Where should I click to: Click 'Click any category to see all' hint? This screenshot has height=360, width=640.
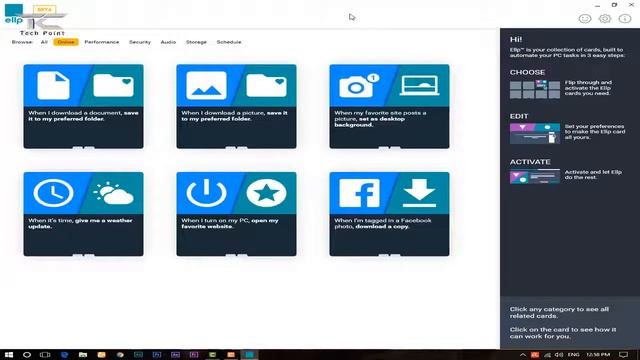click(x=559, y=312)
